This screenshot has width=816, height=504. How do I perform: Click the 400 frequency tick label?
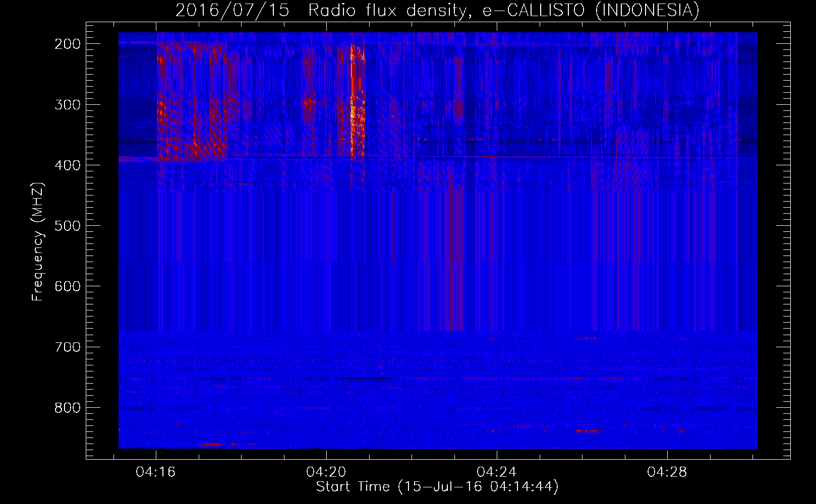point(68,165)
